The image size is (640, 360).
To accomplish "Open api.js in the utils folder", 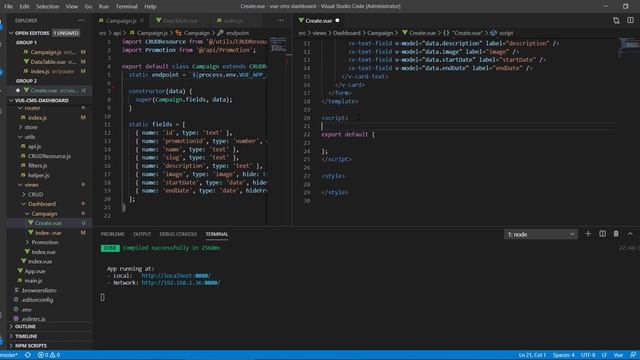I will 34,147.
